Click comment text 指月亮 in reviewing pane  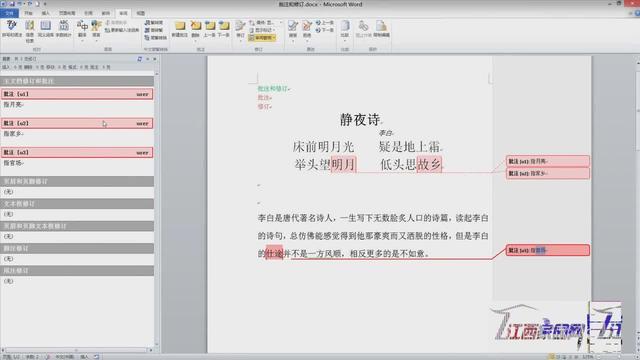click(x=13, y=104)
